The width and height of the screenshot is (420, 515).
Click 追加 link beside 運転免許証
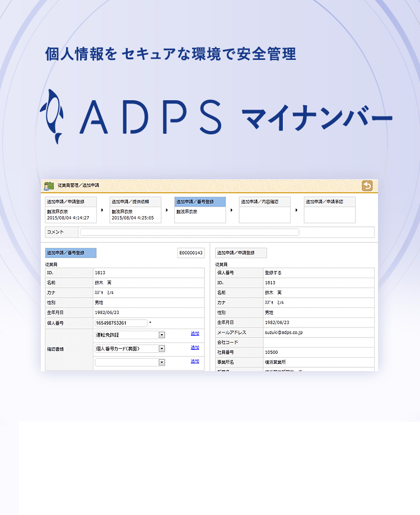coord(195,334)
